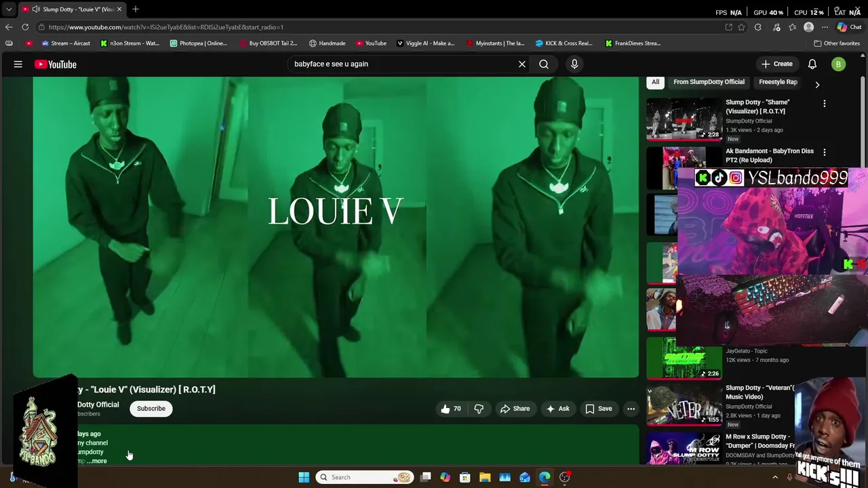Open the JayGelato Topic video thumbnail
This screenshot has width=868, height=488.
tap(684, 358)
